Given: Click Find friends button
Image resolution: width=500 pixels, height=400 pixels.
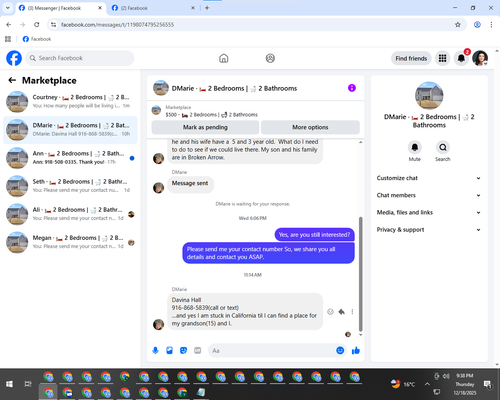Looking at the screenshot, I should [x=411, y=58].
